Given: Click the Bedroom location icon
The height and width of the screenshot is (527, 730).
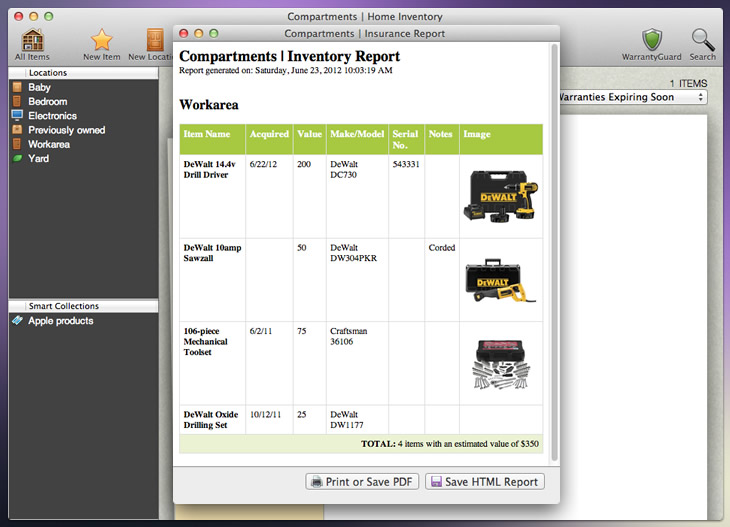Looking at the screenshot, I should click(17, 101).
